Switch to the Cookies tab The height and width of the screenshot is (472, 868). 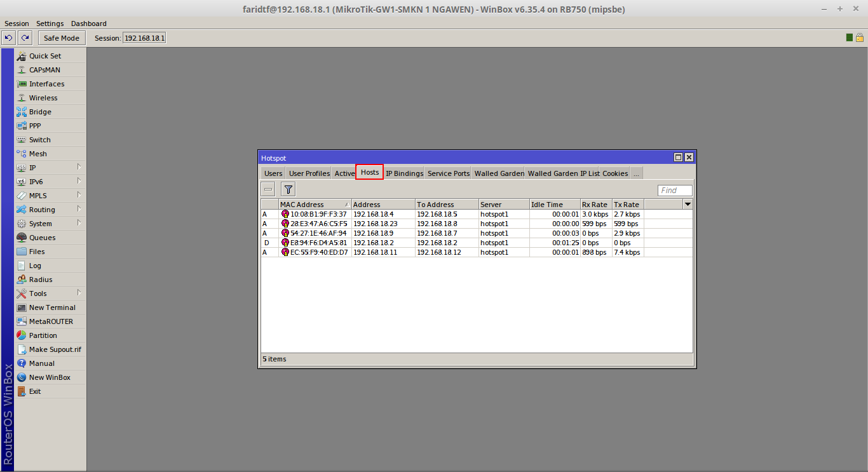(x=614, y=173)
